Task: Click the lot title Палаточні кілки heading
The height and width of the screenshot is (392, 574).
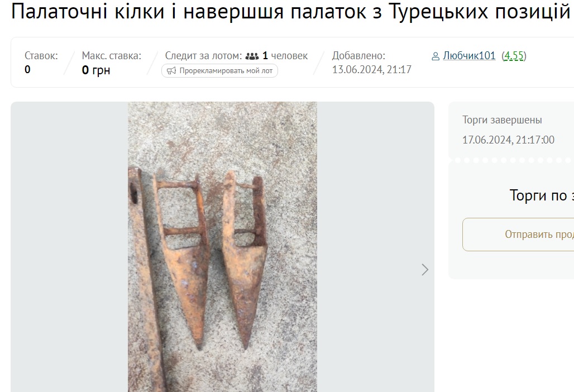Action: click(x=291, y=11)
